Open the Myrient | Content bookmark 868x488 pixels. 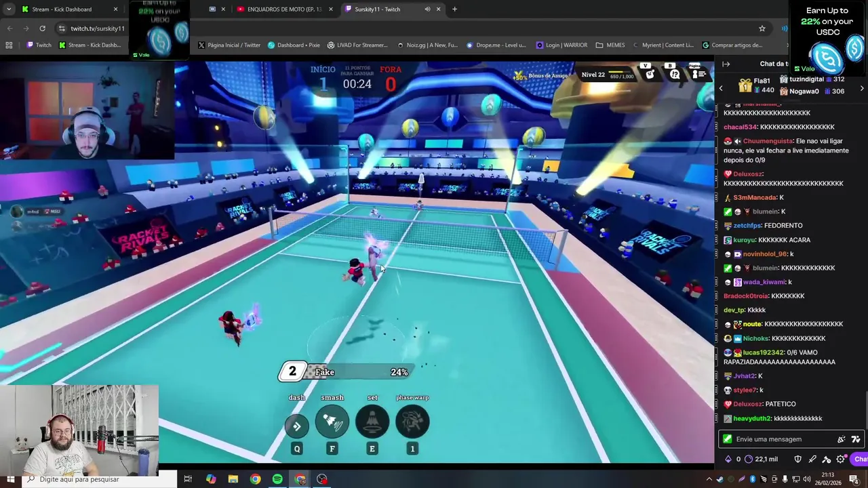pyautogui.click(x=663, y=45)
